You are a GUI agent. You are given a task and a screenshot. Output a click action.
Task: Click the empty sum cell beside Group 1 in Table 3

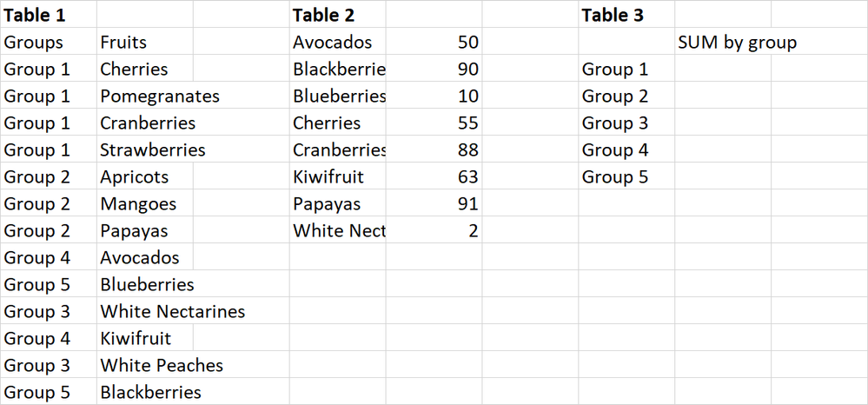click(723, 69)
